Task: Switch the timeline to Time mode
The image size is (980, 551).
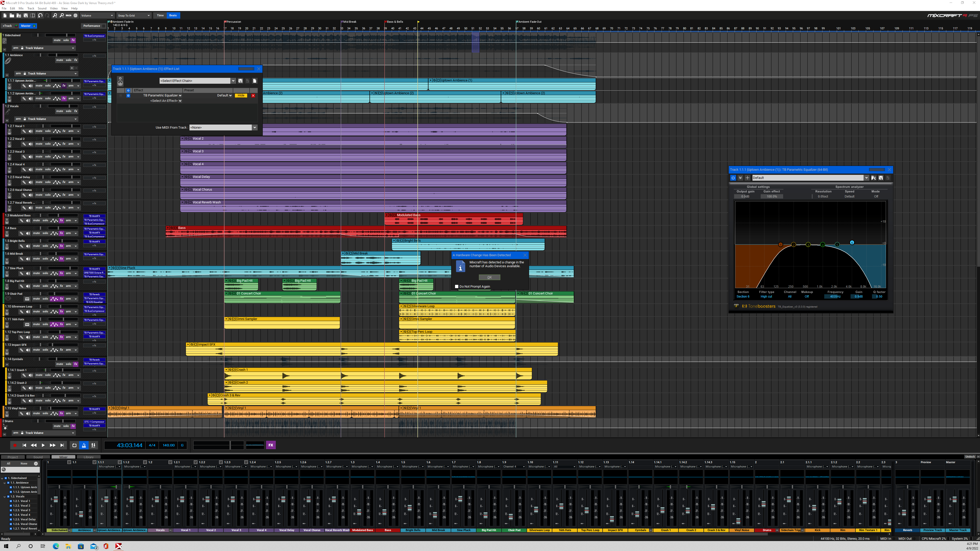Action: point(160,16)
